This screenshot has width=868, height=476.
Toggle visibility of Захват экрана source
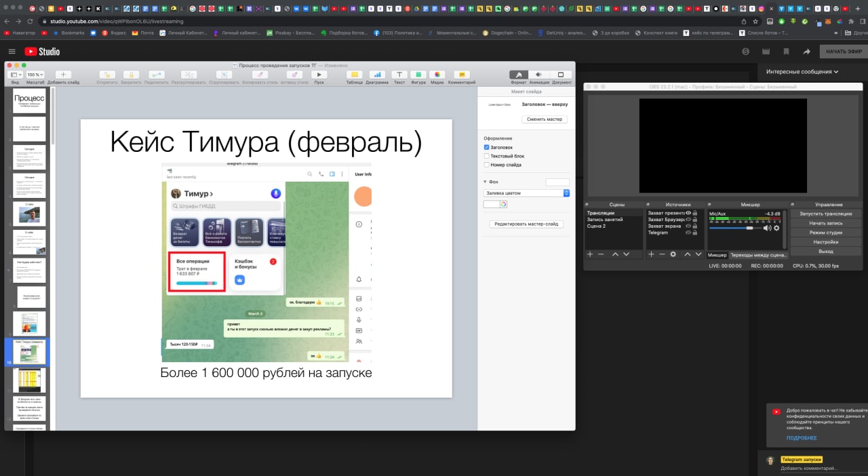click(x=688, y=226)
